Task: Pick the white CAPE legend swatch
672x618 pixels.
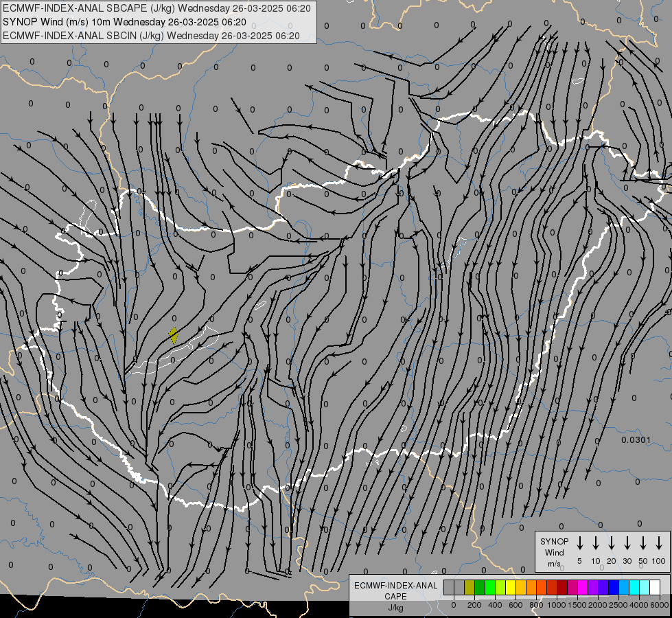Action: 655,588
